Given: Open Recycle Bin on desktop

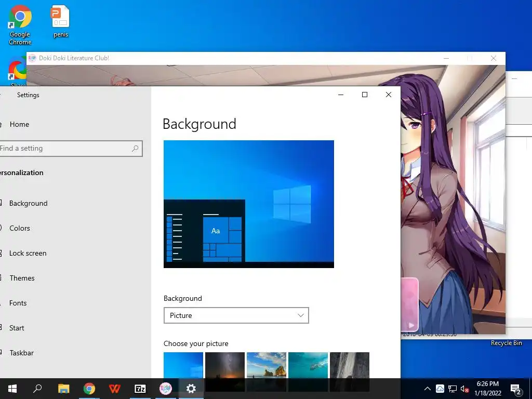Looking at the screenshot, I should coord(506,343).
